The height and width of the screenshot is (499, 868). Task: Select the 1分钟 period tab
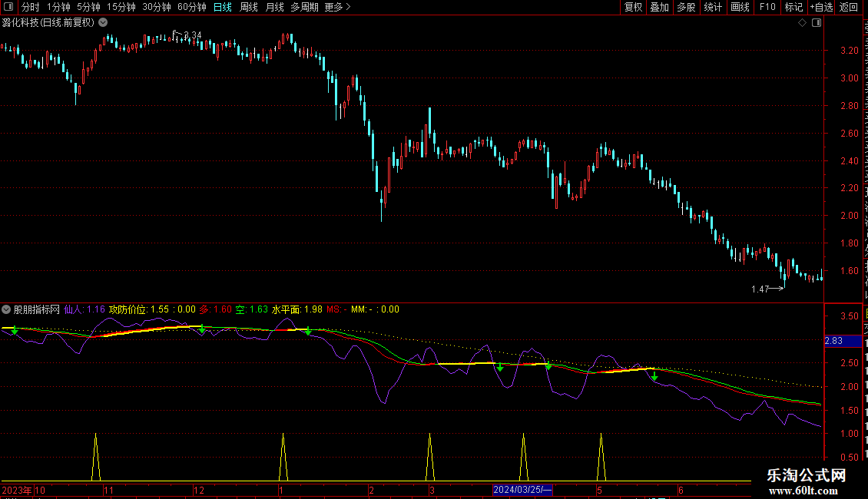coord(58,7)
